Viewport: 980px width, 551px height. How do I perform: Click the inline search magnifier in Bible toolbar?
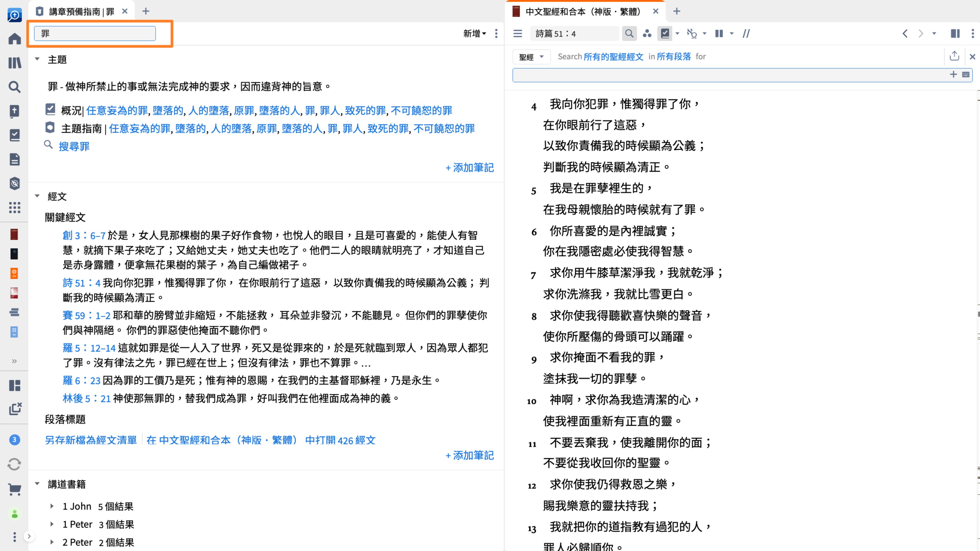point(629,33)
